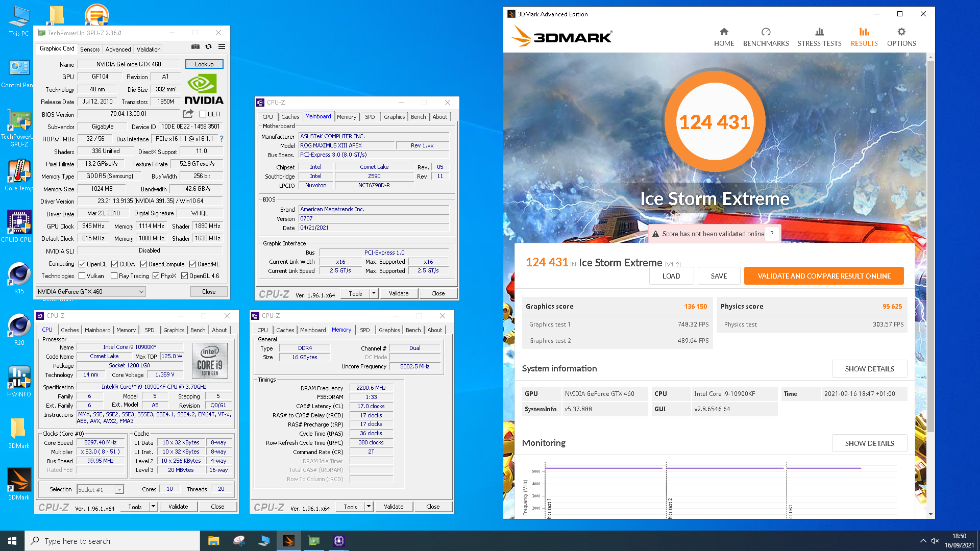Open the HOME section in 3DMark
The height and width of the screenshot is (551, 980).
(x=724, y=37)
